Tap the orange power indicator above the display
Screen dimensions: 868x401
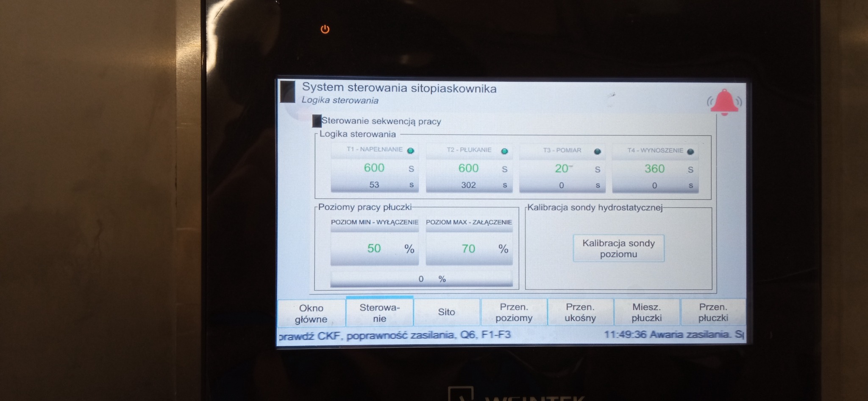click(x=325, y=28)
